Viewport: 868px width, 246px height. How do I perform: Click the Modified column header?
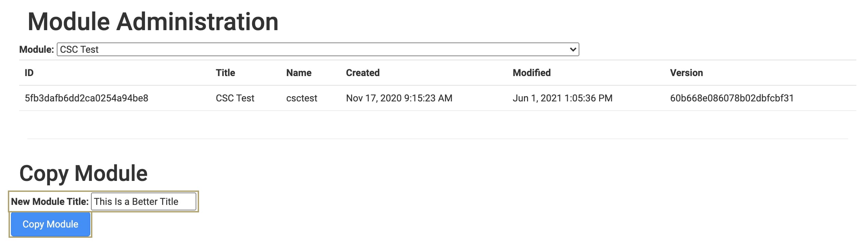pos(531,73)
